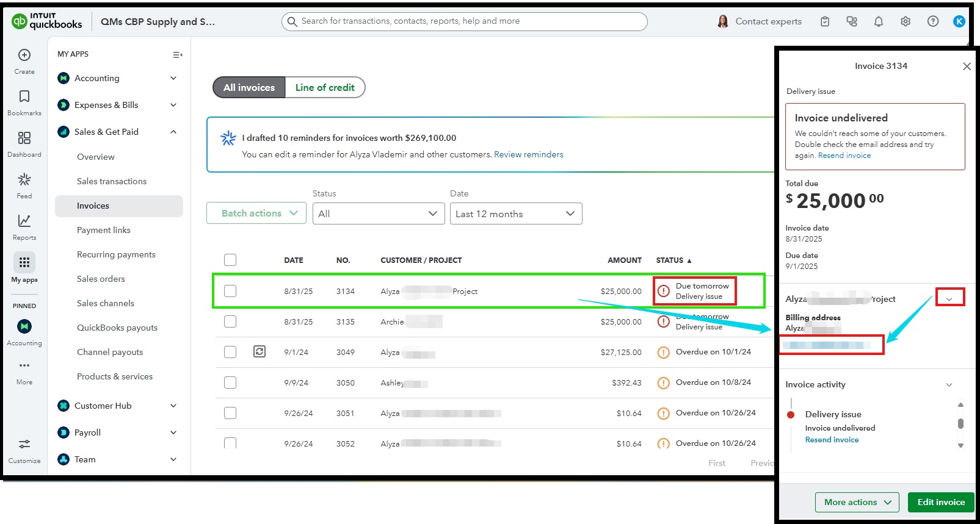Toggle the select-all invoices checkbox
The width and height of the screenshot is (980, 524).
(230, 260)
